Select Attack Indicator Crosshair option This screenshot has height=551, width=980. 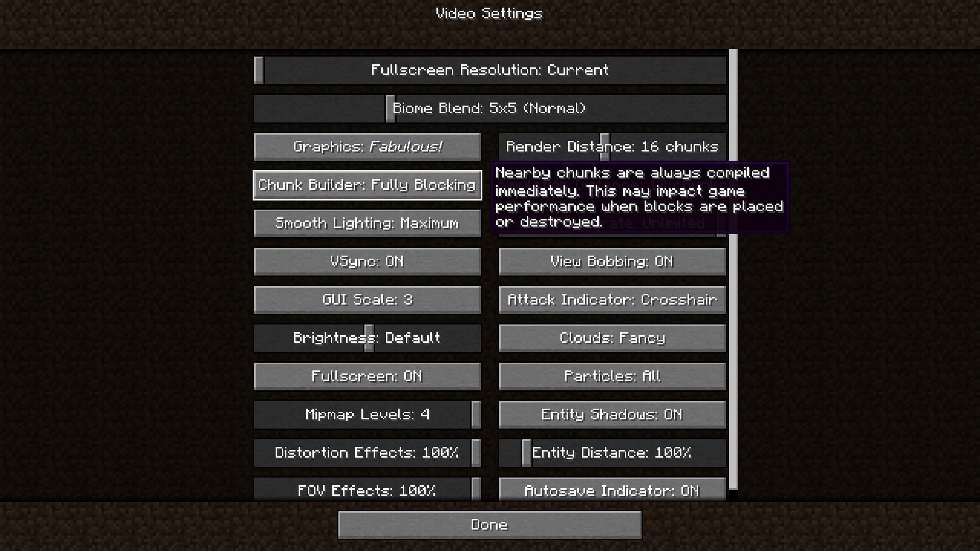coord(612,299)
